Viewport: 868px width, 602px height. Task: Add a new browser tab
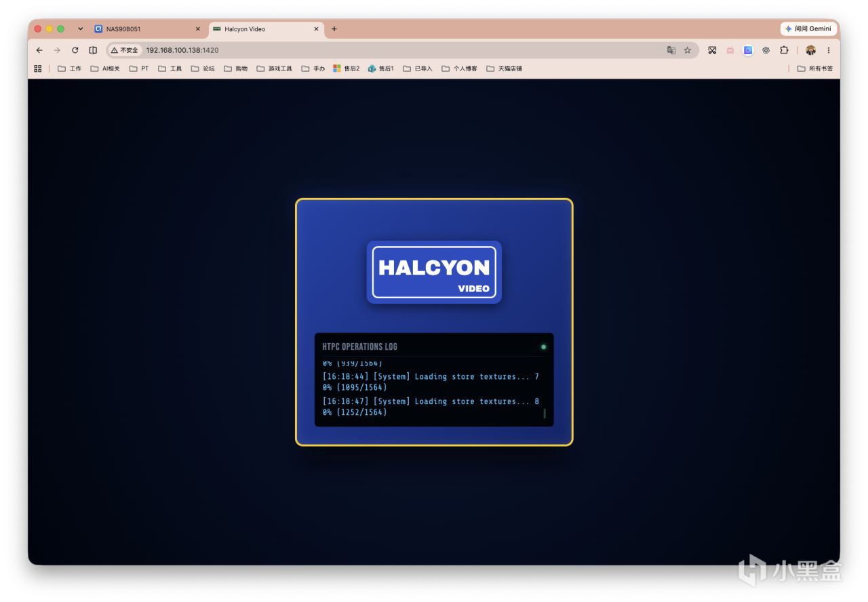334,29
